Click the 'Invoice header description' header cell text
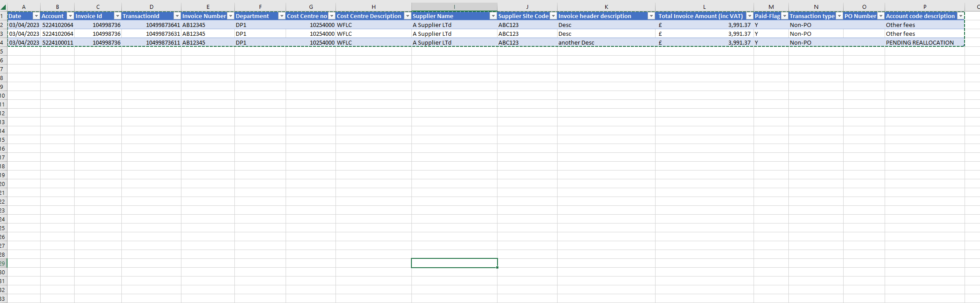Viewport: 980px width, 303px height. [595, 16]
